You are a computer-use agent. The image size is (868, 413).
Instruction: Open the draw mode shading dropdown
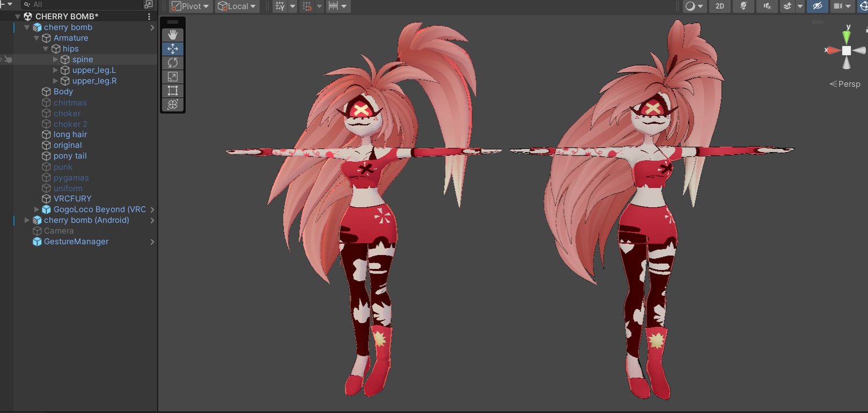coord(694,6)
